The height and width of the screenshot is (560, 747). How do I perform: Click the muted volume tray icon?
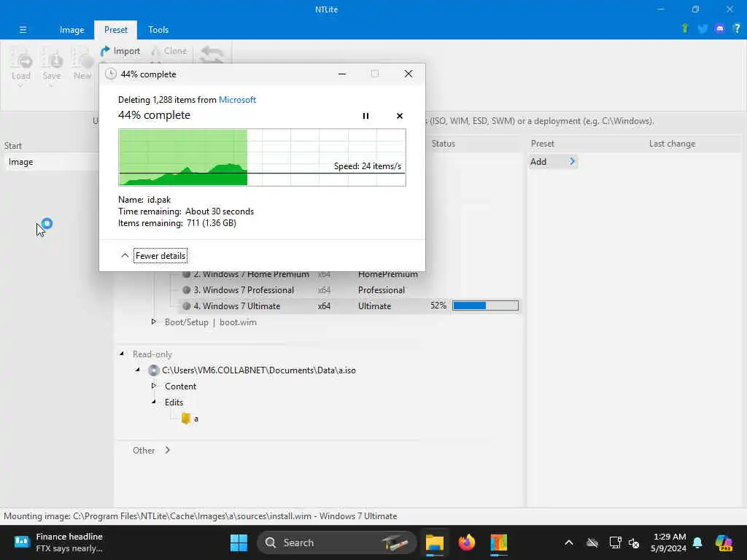pyautogui.click(x=634, y=542)
